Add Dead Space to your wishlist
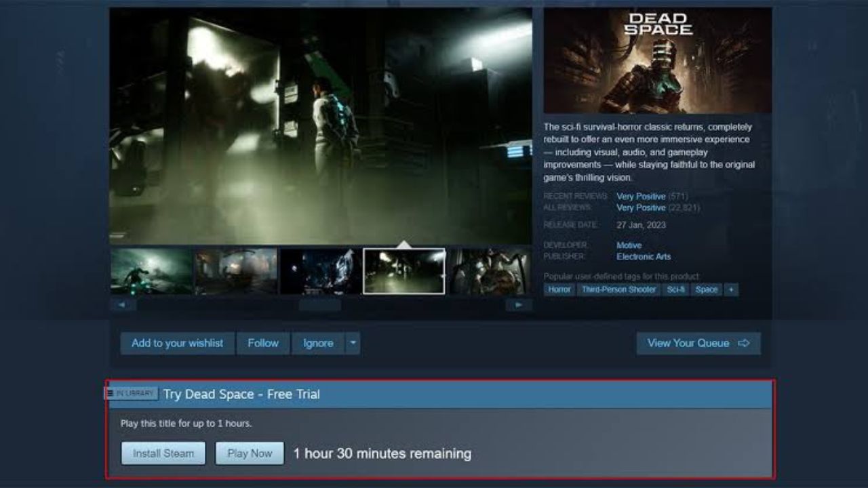The height and width of the screenshot is (488, 868). pyautogui.click(x=177, y=343)
